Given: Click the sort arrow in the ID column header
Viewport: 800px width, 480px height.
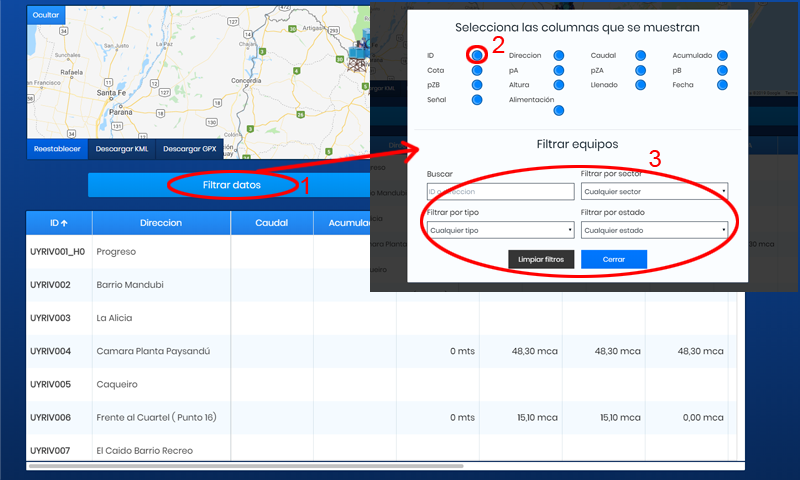Looking at the screenshot, I should coord(66,223).
